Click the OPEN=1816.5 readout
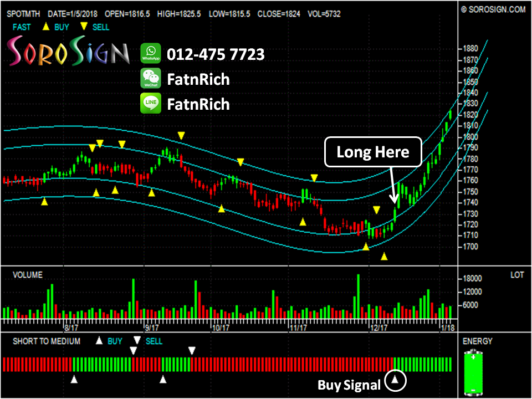Image resolution: width=532 pixels, height=399 pixels. click(x=127, y=14)
